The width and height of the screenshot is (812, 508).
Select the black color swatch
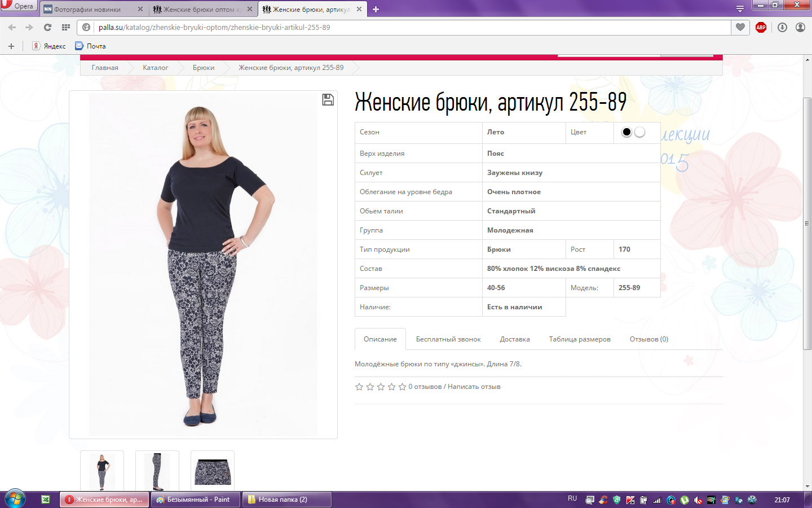click(x=626, y=132)
